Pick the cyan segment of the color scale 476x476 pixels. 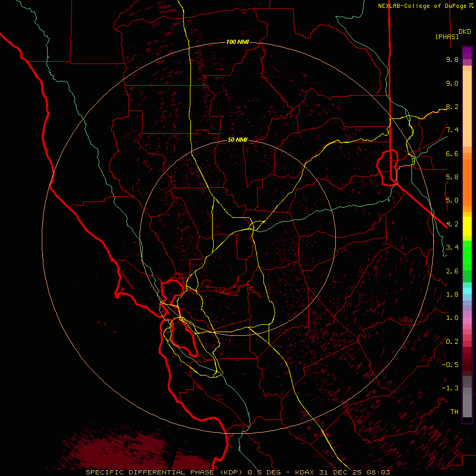pyautogui.click(x=467, y=291)
